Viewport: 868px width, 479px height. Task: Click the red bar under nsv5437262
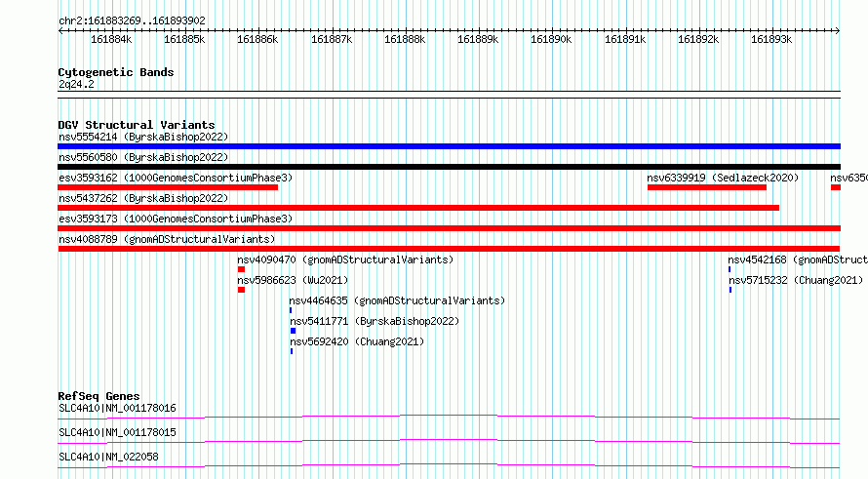(x=418, y=208)
